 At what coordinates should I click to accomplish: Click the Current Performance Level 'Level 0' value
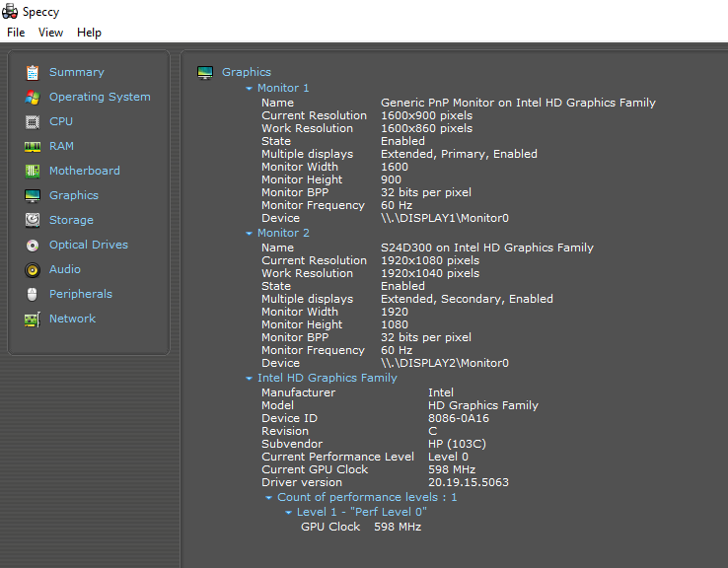click(448, 457)
